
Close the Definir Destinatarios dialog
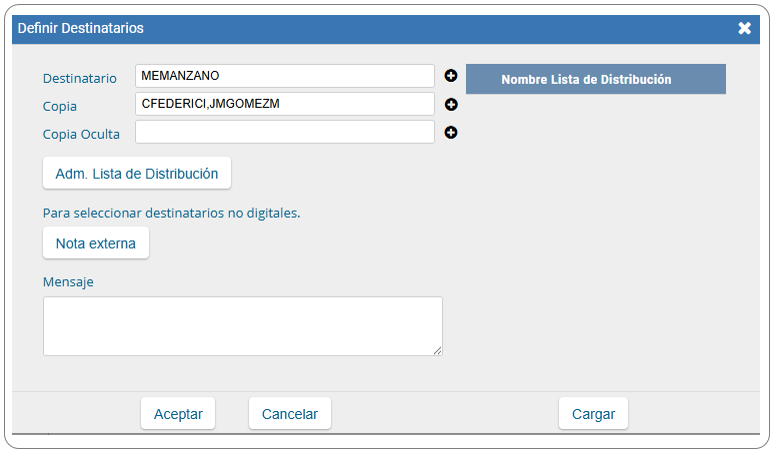coord(744,28)
